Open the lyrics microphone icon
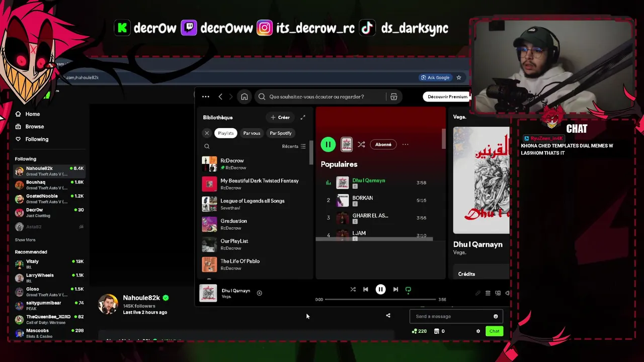This screenshot has height=362, width=644. click(x=477, y=293)
